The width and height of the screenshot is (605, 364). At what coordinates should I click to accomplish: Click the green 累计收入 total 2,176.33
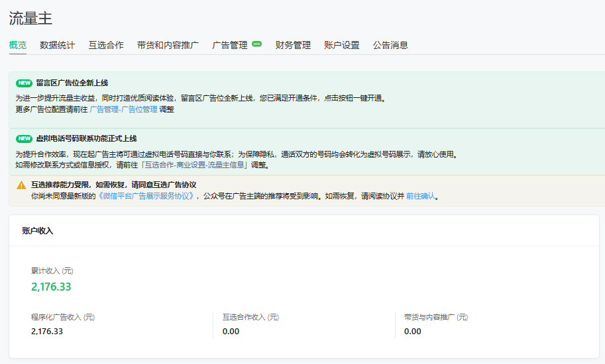pos(51,287)
